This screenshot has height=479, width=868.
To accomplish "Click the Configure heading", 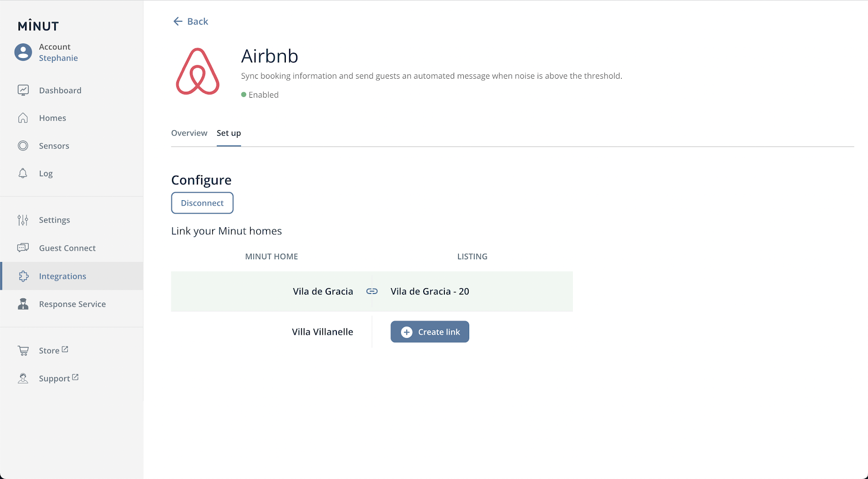I will 201,180.
